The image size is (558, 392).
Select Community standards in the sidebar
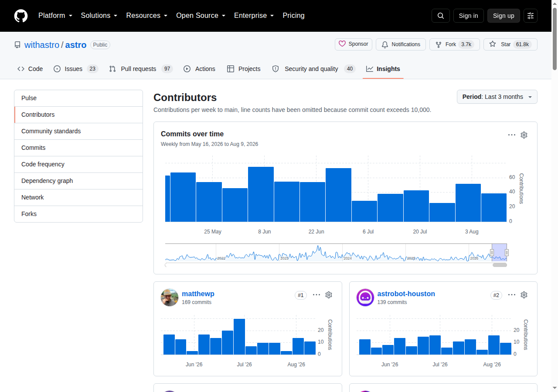tap(78, 132)
